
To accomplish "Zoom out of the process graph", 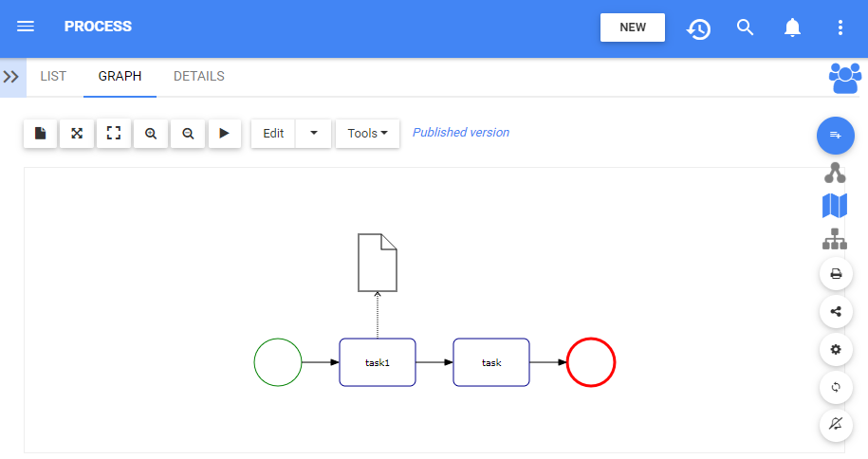I will pyautogui.click(x=188, y=134).
